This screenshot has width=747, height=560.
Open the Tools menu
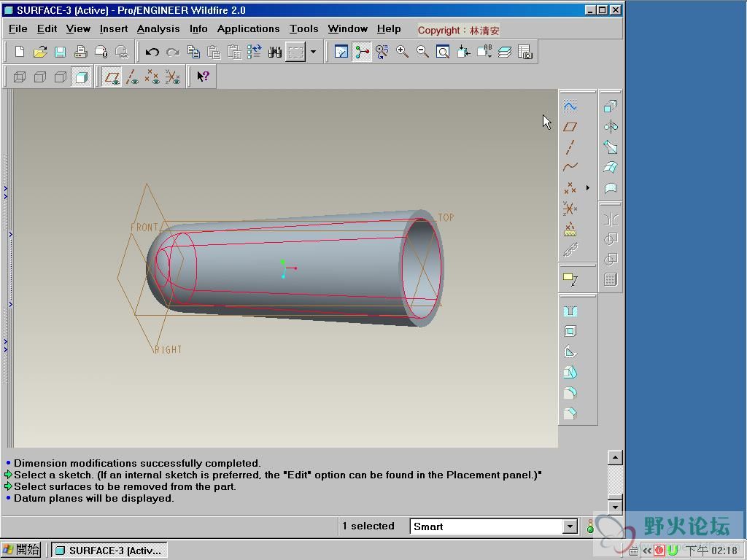304,29
